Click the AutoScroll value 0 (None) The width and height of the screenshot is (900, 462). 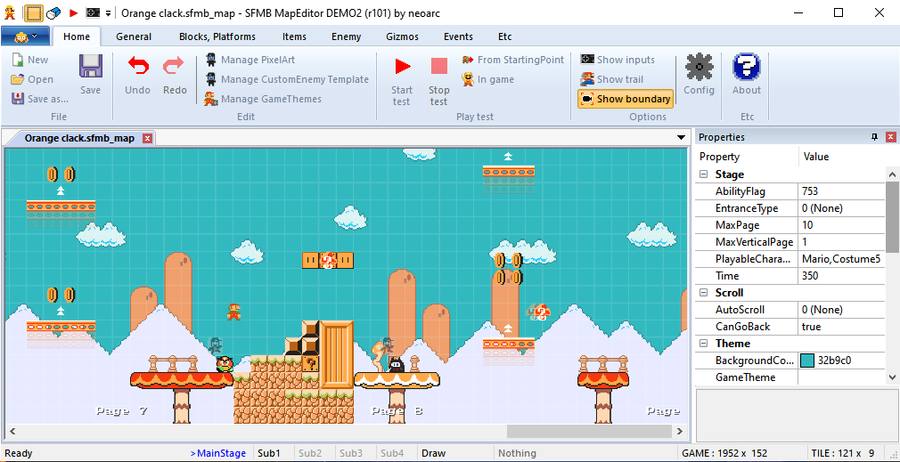pos(841,310)
